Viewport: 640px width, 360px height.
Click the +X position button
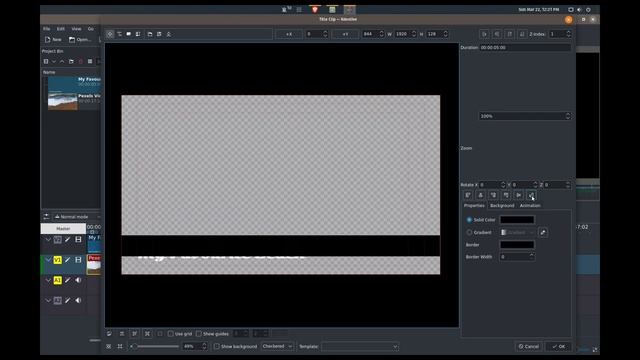pos(289,34)
